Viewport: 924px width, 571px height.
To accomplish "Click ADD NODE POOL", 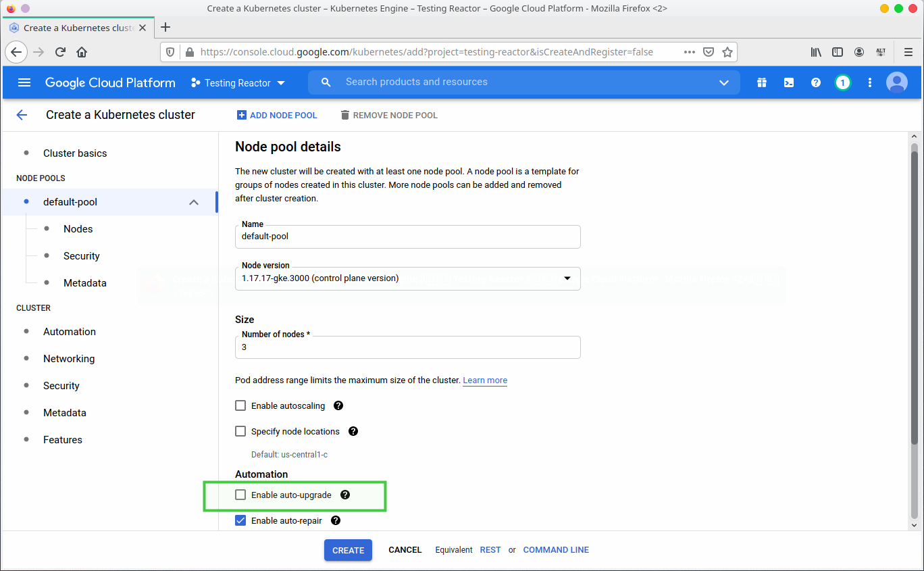I will (x=277, y=116).
